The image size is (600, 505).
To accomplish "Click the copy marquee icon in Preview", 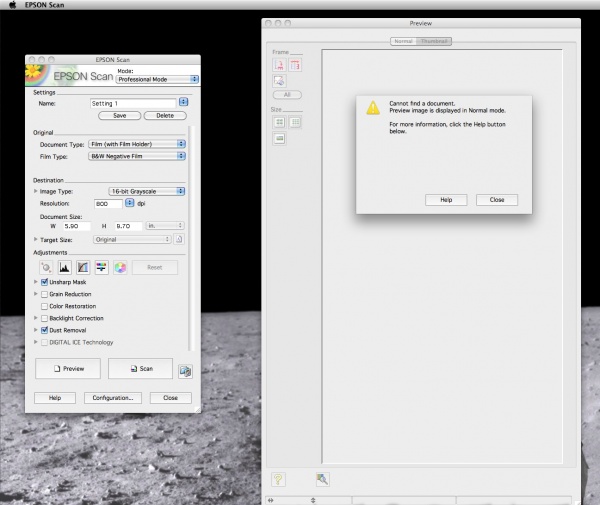I will [x=280, y=81].
